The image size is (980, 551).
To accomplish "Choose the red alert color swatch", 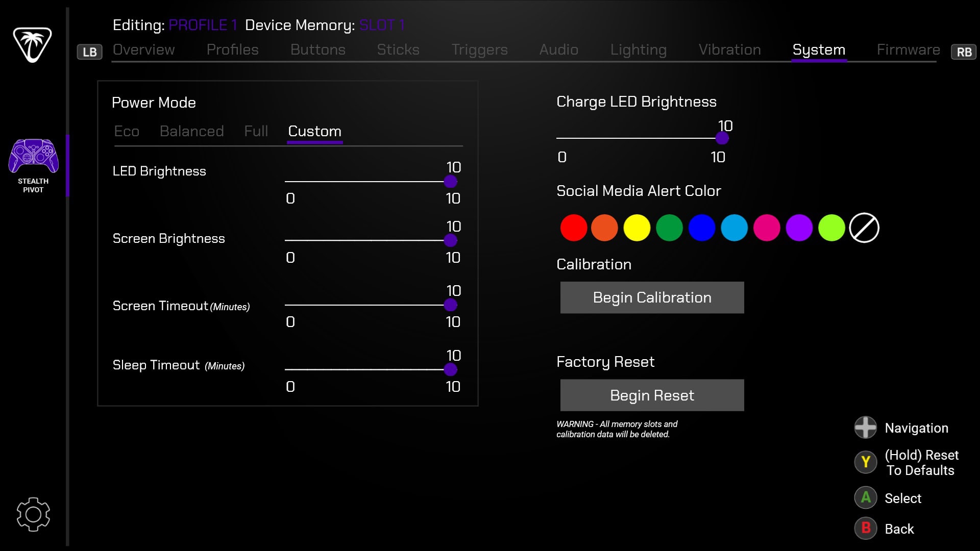I will [x=573, y=228].
